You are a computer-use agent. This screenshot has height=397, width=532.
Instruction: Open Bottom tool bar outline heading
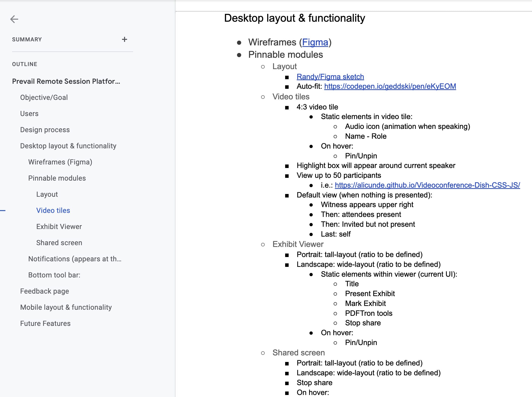pyautogui.click(x=54, y=275)
